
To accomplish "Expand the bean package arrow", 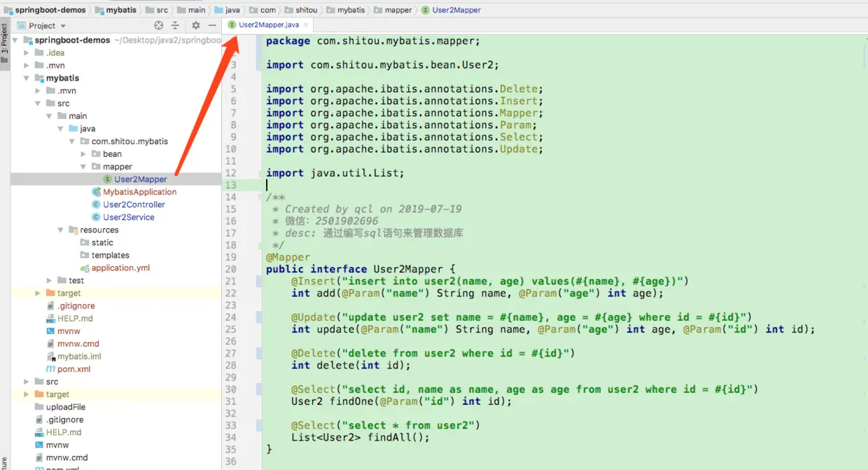I will [x=83, y=154].
